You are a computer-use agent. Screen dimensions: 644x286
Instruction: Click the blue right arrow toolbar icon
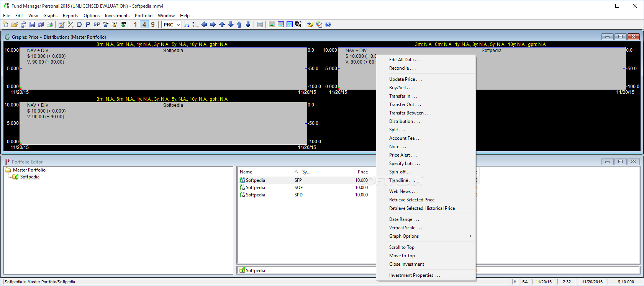[x=213, y=25]
